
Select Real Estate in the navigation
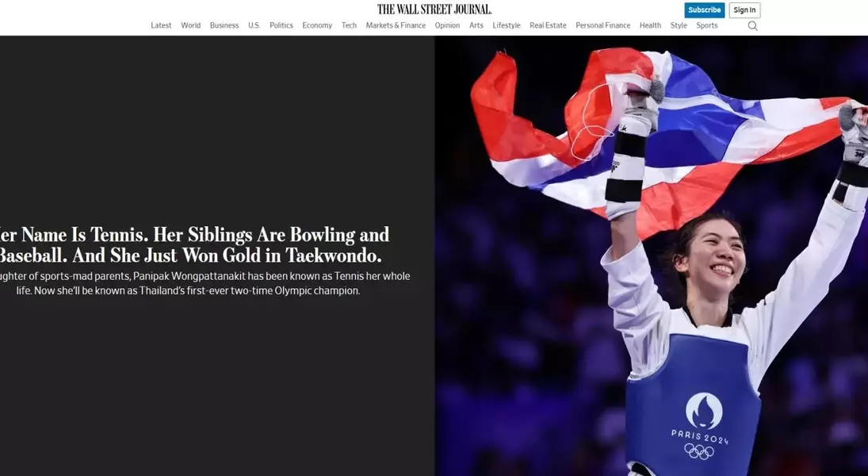[548, 25]
